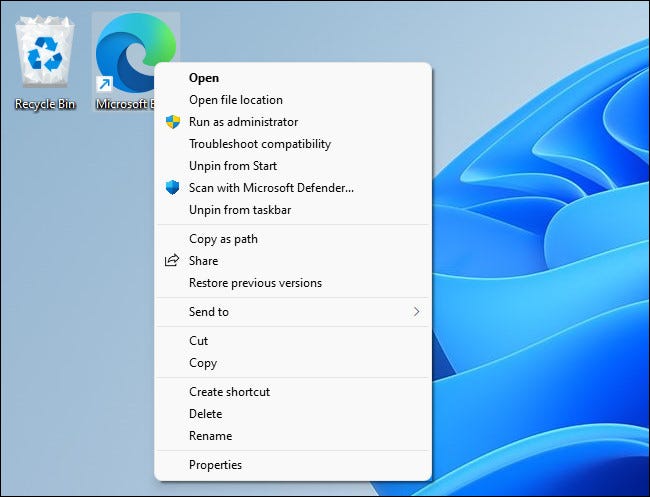This screenshot has width=650, height=497.
Task: Select Run as administrator
Action: click(x=243, y=122)
